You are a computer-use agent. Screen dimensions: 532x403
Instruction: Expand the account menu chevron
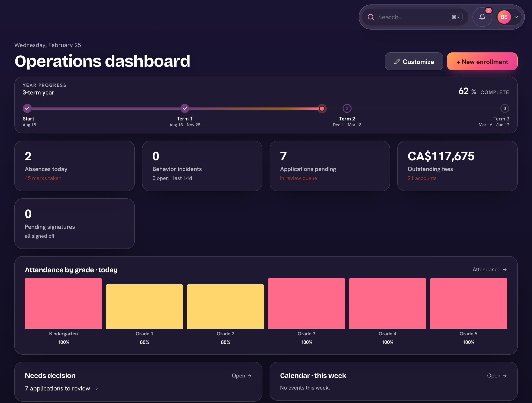[x=516, y=17]
